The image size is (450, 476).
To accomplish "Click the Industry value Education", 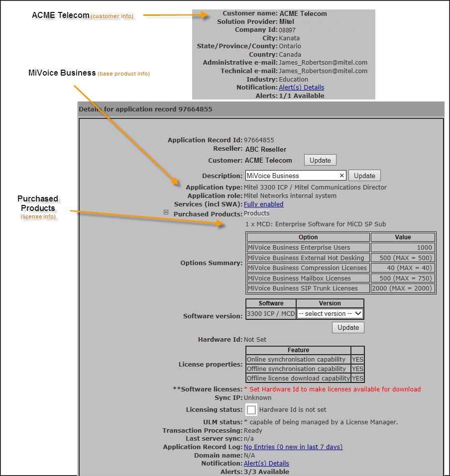I will click(x=294, y=79).
